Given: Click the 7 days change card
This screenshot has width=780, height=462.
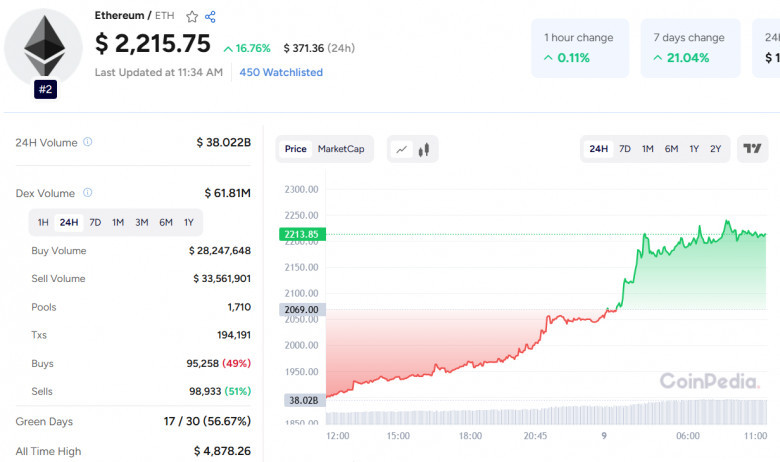Looking at the screenshot, I should point(690,48).
